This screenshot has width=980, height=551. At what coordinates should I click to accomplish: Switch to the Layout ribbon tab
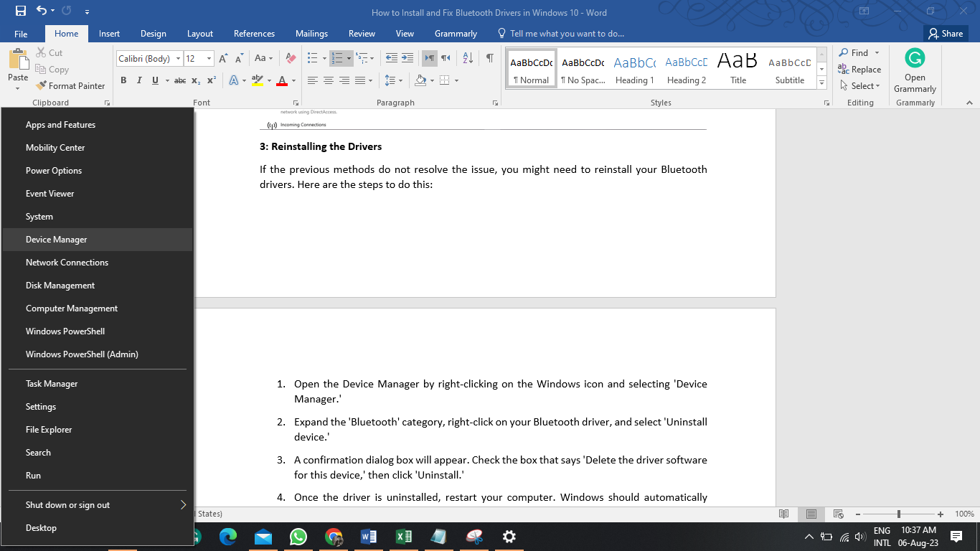coord(200,34)
